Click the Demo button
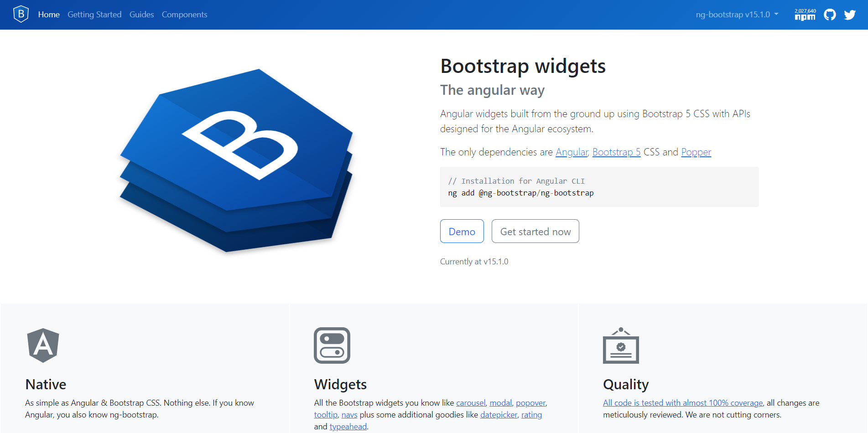The image size is (868, 433). pos(462,231)
